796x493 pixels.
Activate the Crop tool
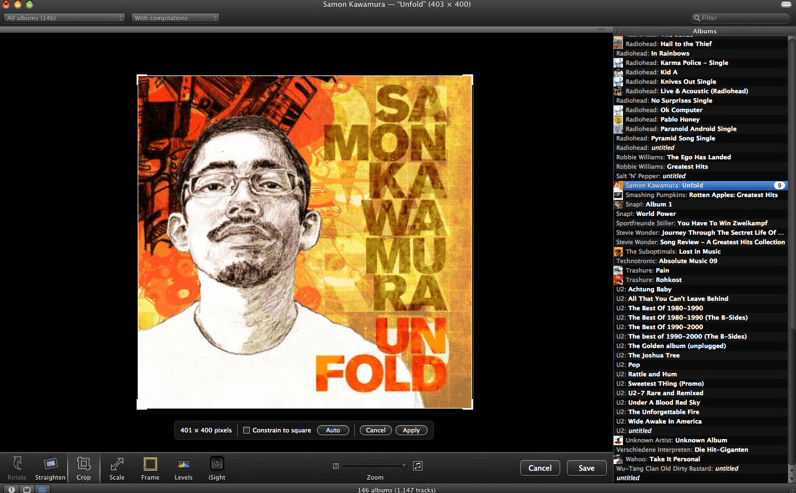[84, 468]
